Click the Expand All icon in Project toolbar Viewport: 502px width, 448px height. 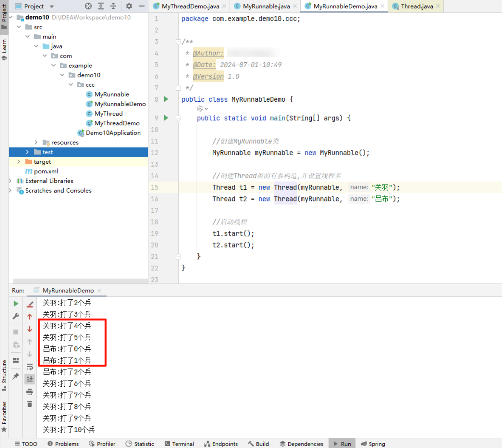pyautogui.click(x=101, y=6)
